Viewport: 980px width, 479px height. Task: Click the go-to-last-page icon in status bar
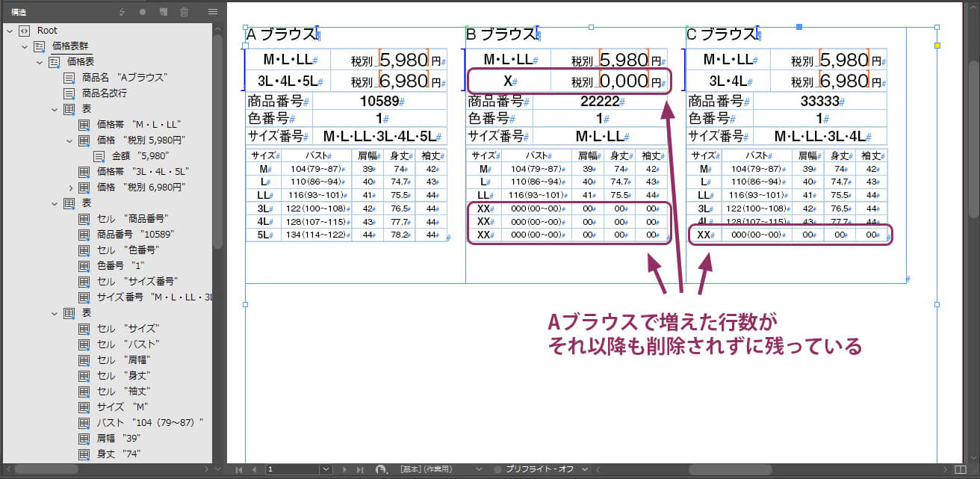(x=361, y=470)
